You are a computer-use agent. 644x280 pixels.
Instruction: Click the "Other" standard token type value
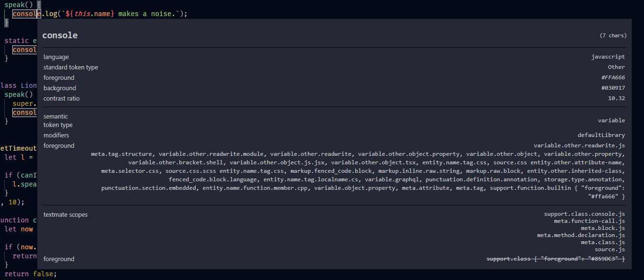(x=616, y=67)
